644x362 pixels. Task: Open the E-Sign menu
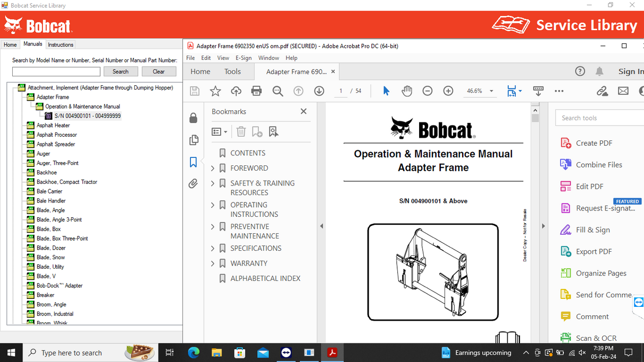pos(243,58)
